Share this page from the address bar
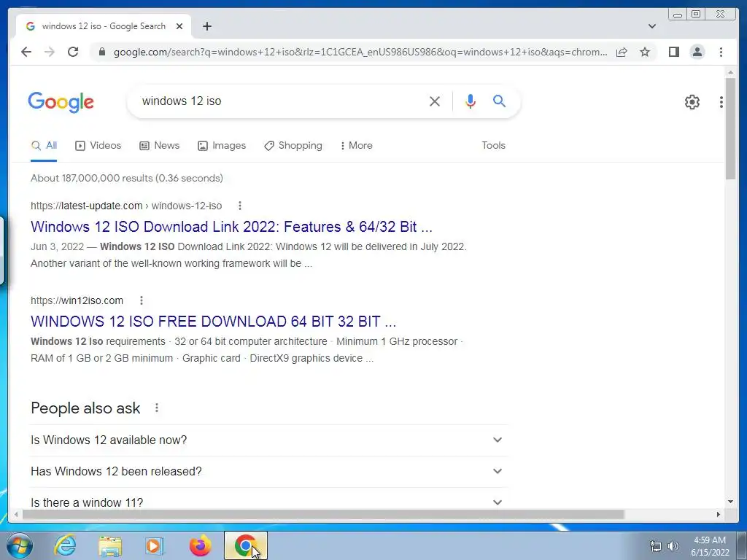Image resolution: width=747 pixels, height=560 pixels. coord(622,52)
